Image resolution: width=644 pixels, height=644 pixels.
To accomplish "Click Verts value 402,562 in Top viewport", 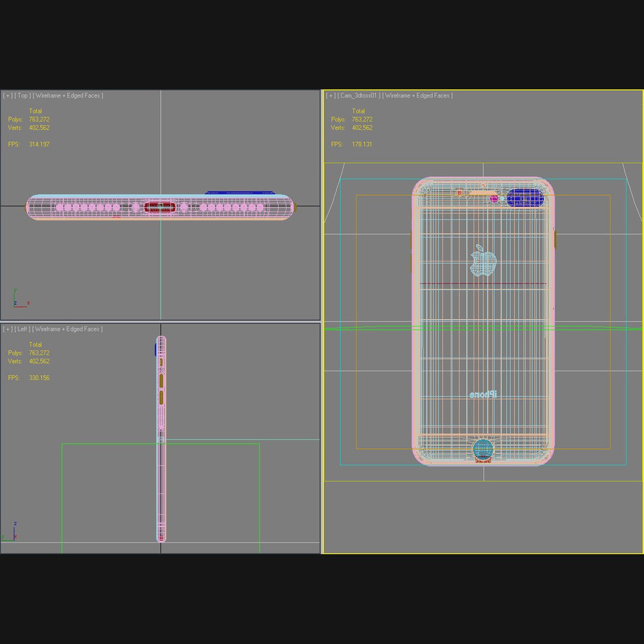I will coord(39,128).
